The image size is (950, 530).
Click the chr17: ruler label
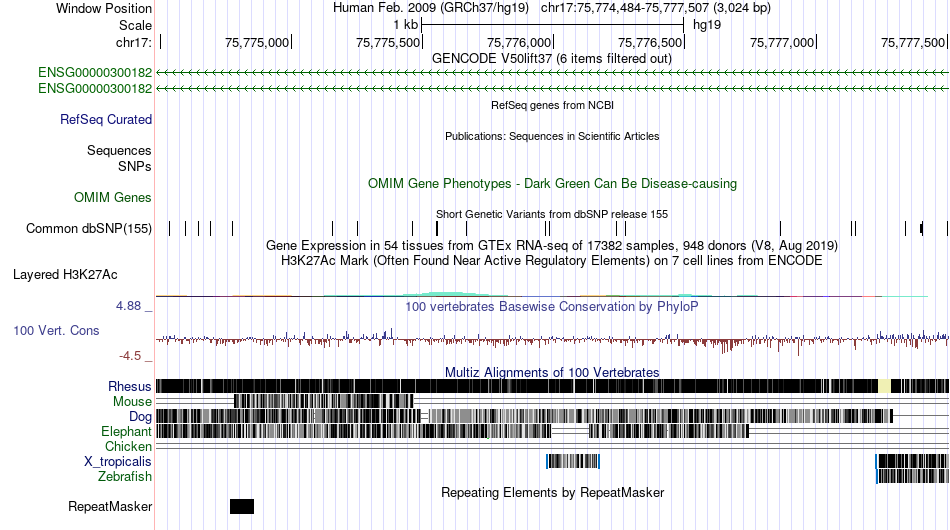pyautogui.click(x=134, y=42)
